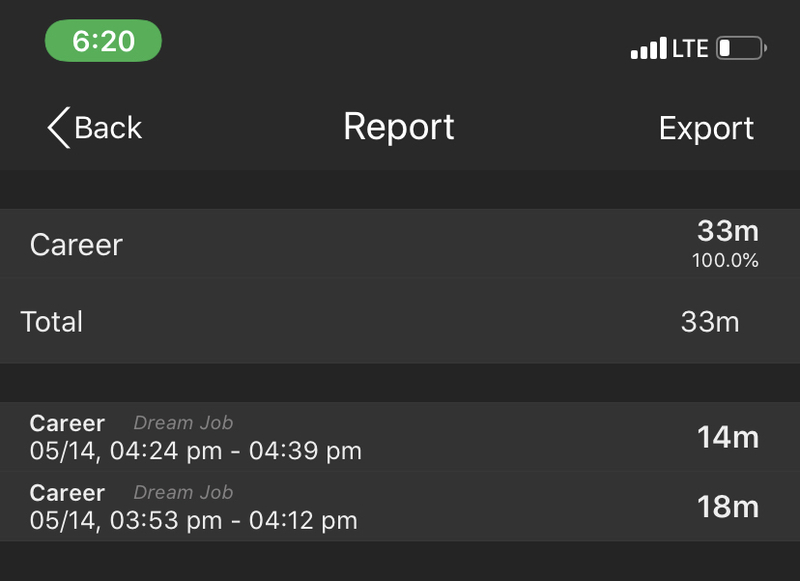Select the Total row

coord(400,321)
